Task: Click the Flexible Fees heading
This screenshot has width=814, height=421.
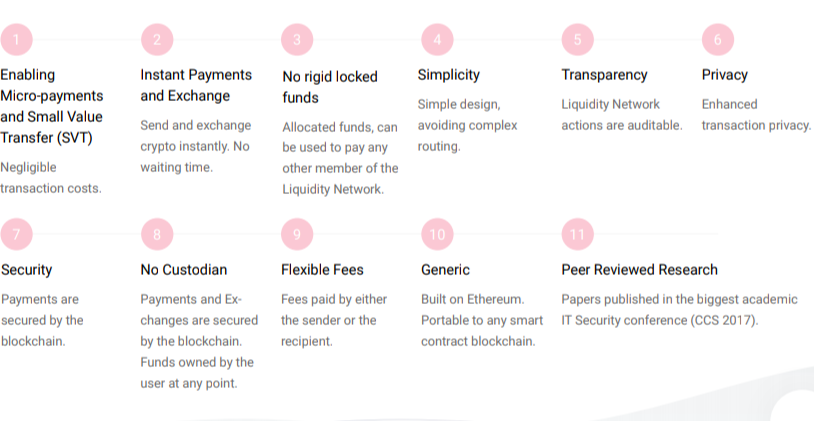Action: [x=322, y=270]
